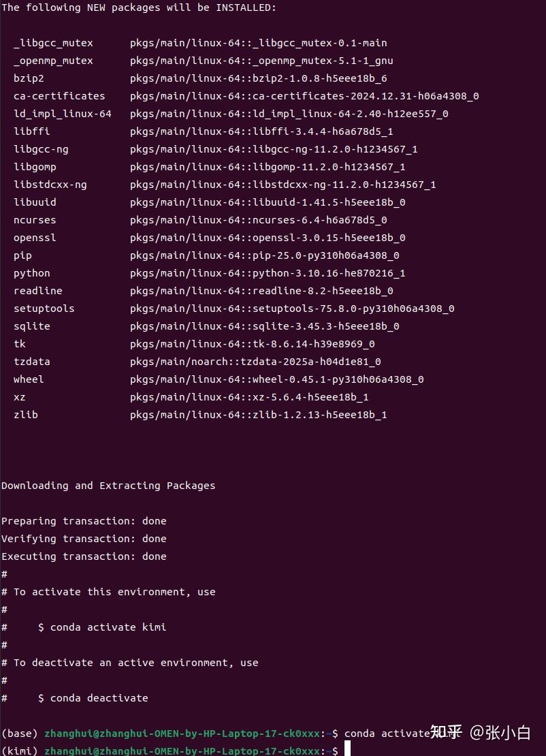The height and width of the screenshot is (756, 546).
Task: Click the _libgcc_mutex package name
Action: click(53, 43)
